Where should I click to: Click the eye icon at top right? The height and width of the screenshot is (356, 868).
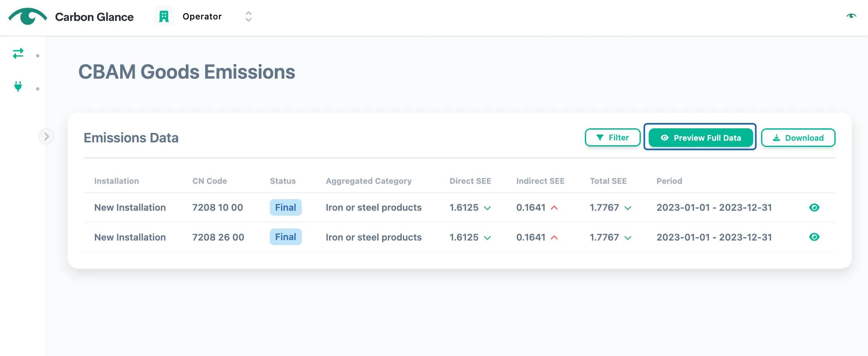point(851,16)
